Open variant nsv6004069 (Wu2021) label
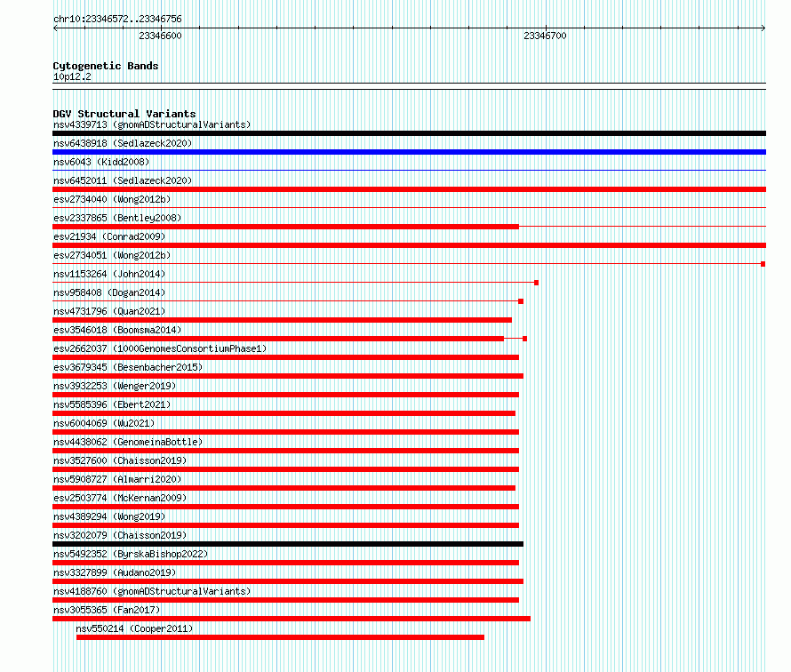 [104, 423]
